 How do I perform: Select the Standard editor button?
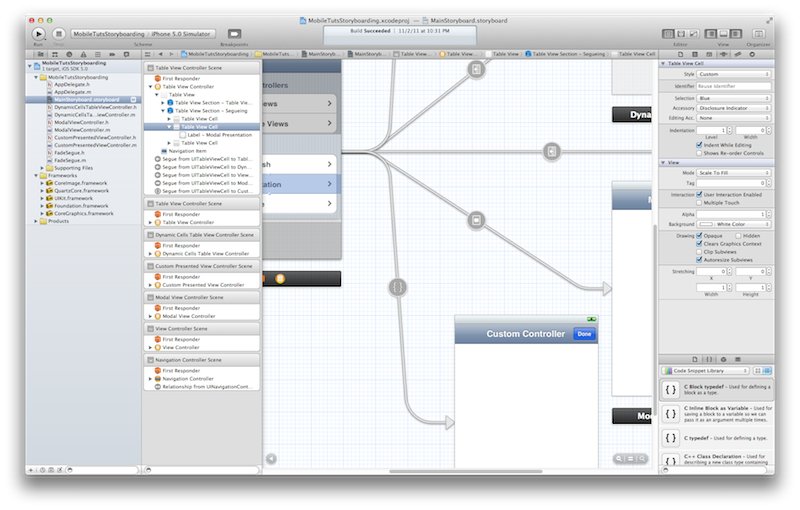pos(668,34)
